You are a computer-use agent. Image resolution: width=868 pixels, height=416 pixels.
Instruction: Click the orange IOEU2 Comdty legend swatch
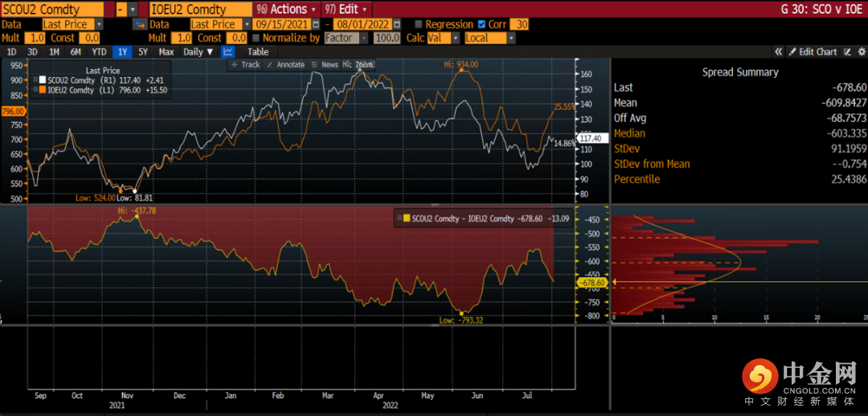pos(42,90)
